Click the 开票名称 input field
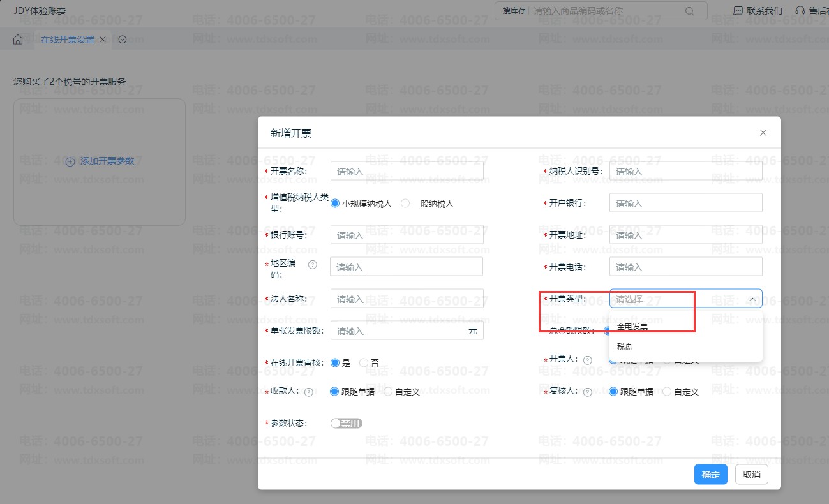Screen dimensions: 829x504 click(x=407, y=172)
